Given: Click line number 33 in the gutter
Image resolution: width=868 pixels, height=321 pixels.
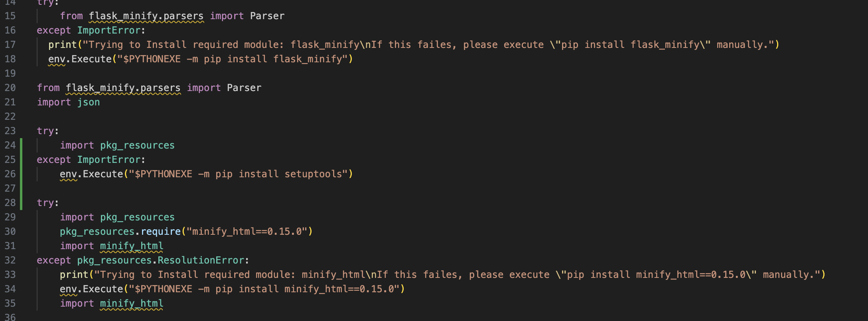Looking at the screenshot, I should [x=10, y=275].
